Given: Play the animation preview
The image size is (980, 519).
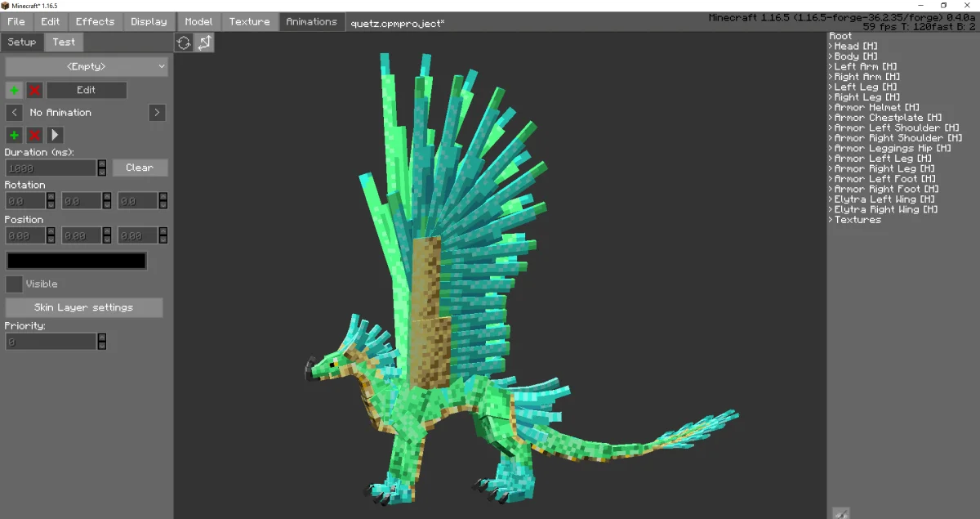Looking at the screenshot, I should [55, 135].
